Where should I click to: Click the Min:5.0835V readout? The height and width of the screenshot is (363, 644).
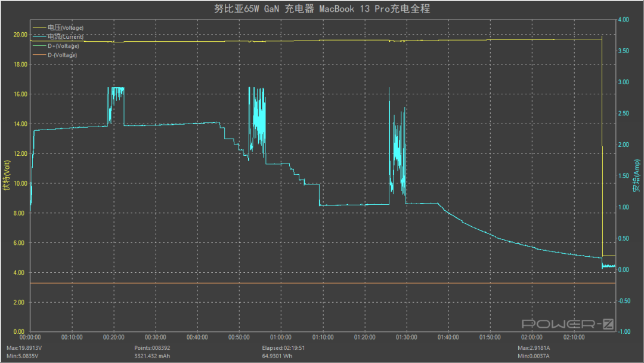coord(22,356)
